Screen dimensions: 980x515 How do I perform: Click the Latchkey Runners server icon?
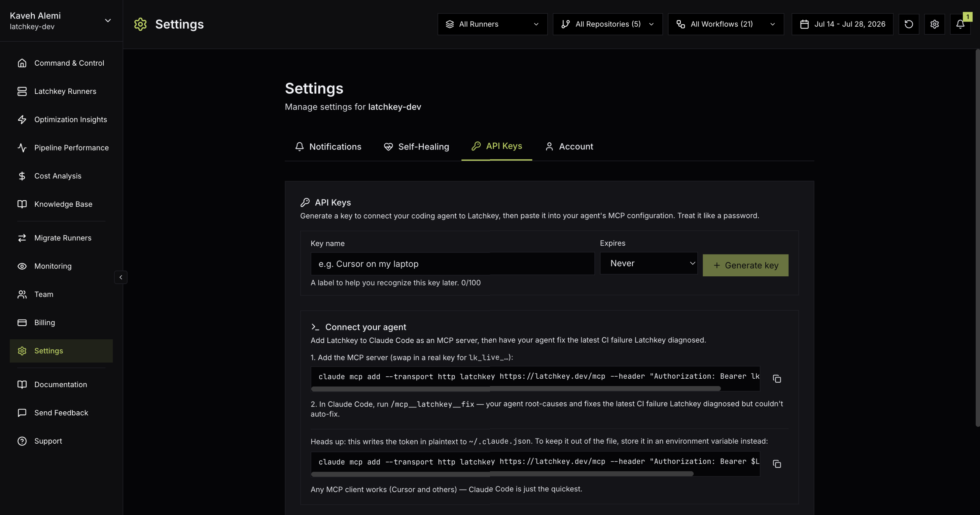(22, 91)
